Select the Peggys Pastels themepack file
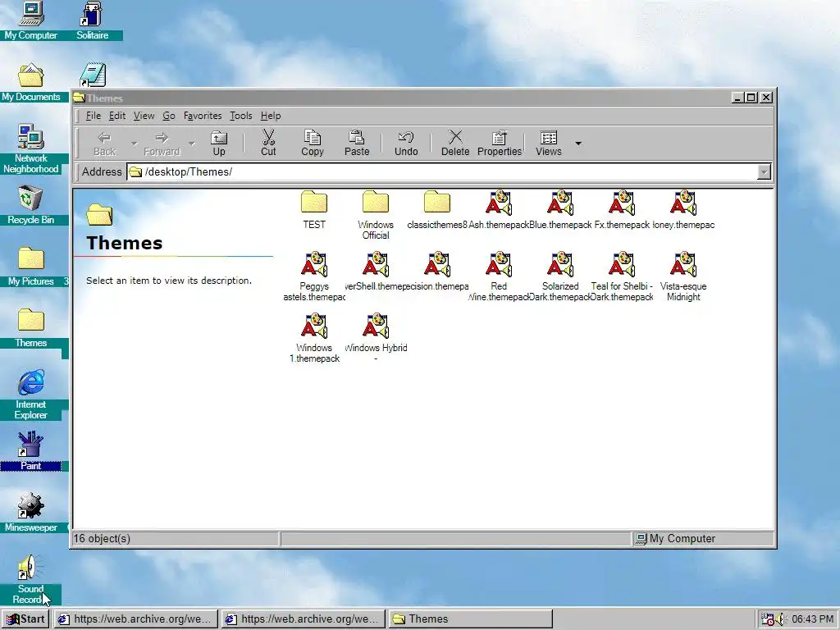The height and width of the screenshot is (630, 840). coord(314,277)
